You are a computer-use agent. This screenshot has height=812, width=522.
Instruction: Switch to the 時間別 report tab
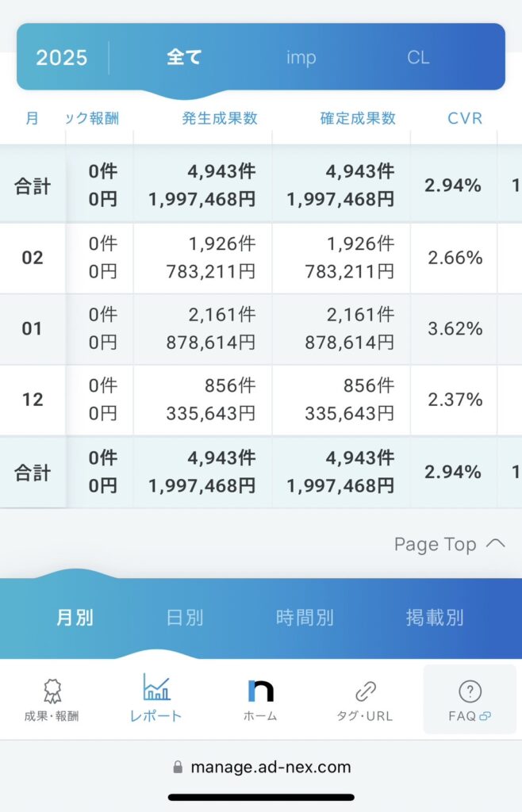(305, 617)
